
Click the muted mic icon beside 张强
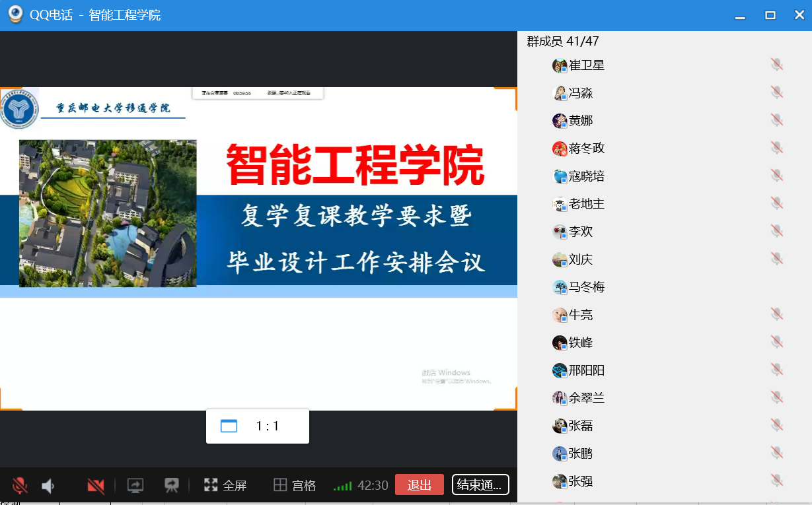(x=777, y=481)
